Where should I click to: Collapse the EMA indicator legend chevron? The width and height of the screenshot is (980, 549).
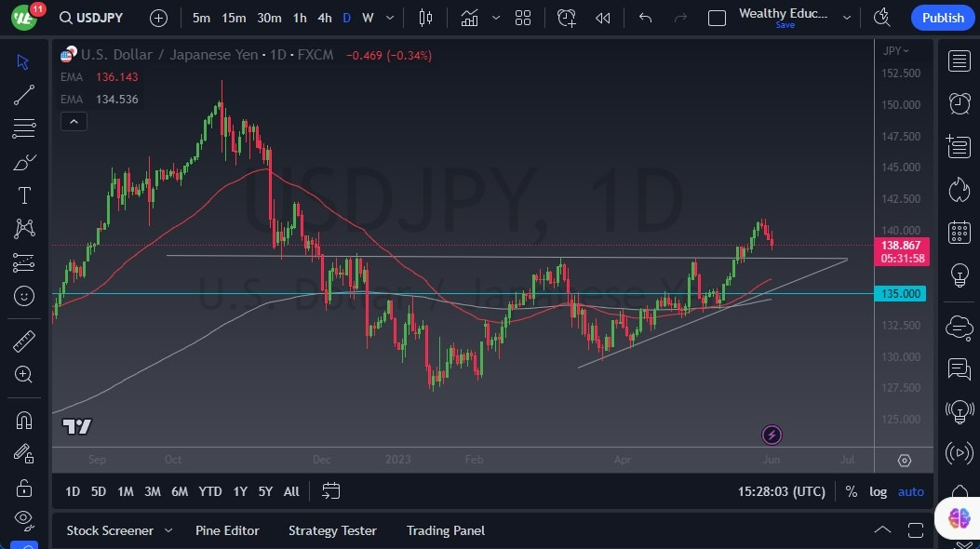pyautogui.click(x=74, y=121)
